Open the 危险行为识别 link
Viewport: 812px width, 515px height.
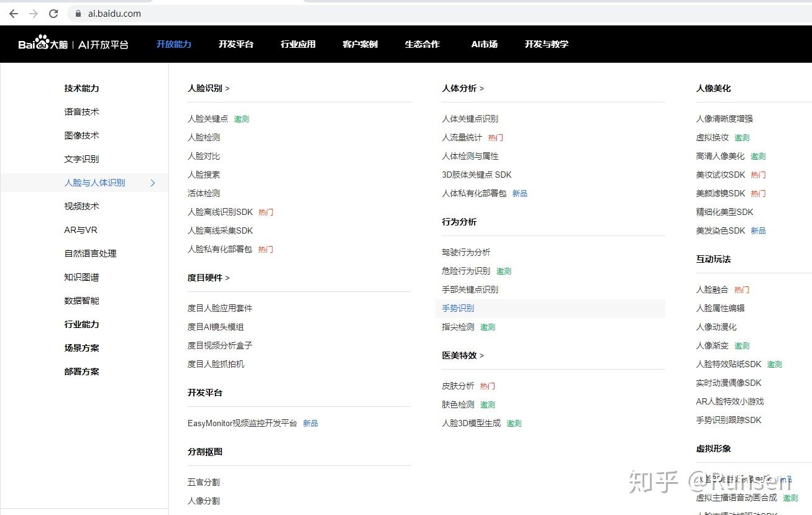[x=466, y=271]
